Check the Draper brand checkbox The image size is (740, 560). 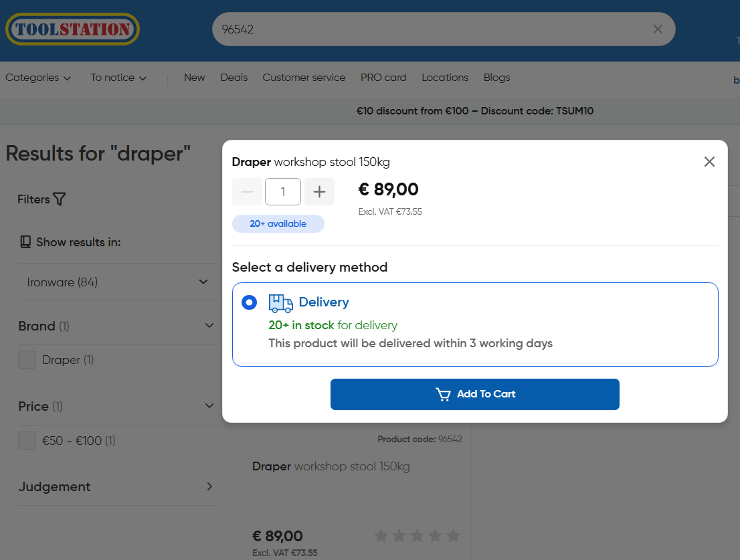(27, 360)
